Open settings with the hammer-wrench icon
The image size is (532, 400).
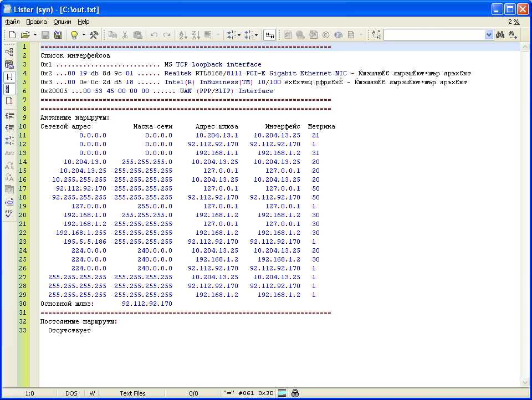tap(94, 34)
